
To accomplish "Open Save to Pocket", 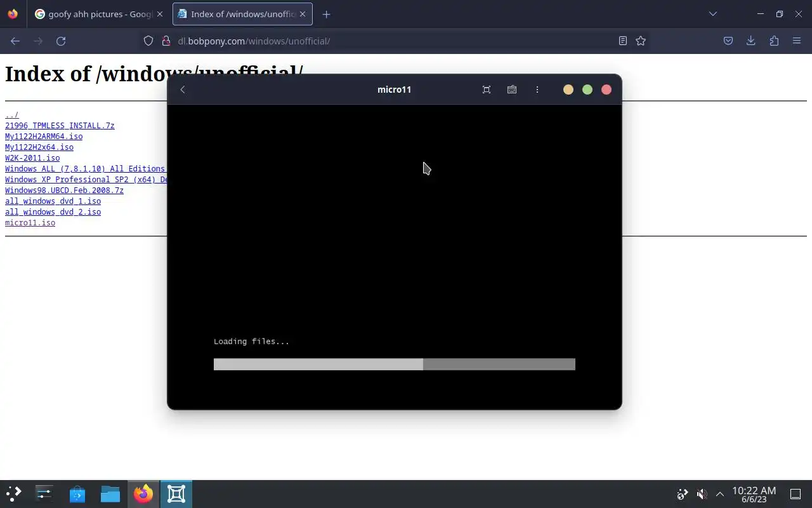I will (x=728, y=41).
